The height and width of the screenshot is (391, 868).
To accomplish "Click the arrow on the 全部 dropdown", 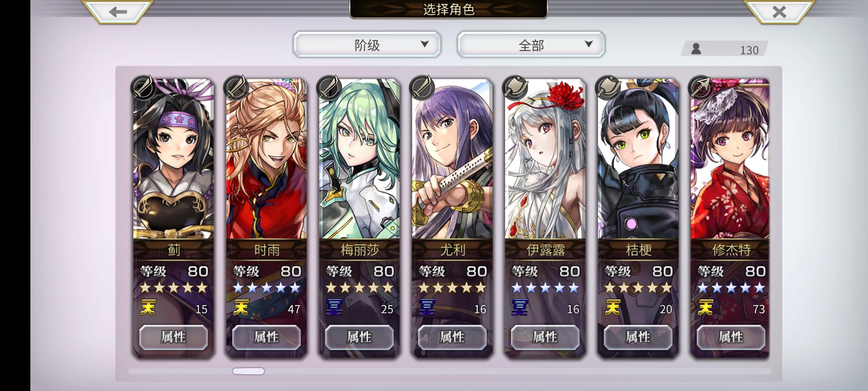I will [589, 44].
